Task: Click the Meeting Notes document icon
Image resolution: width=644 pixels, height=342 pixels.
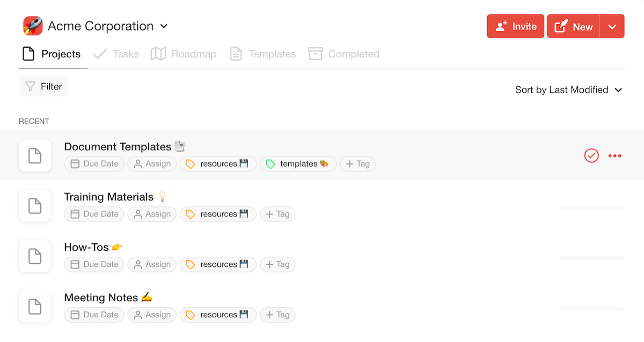Action: pyautogui.click(x=35, y=307)
